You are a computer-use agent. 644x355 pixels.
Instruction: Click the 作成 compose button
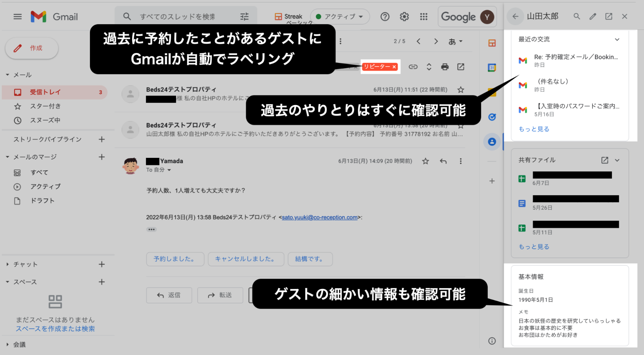[32, 48]
